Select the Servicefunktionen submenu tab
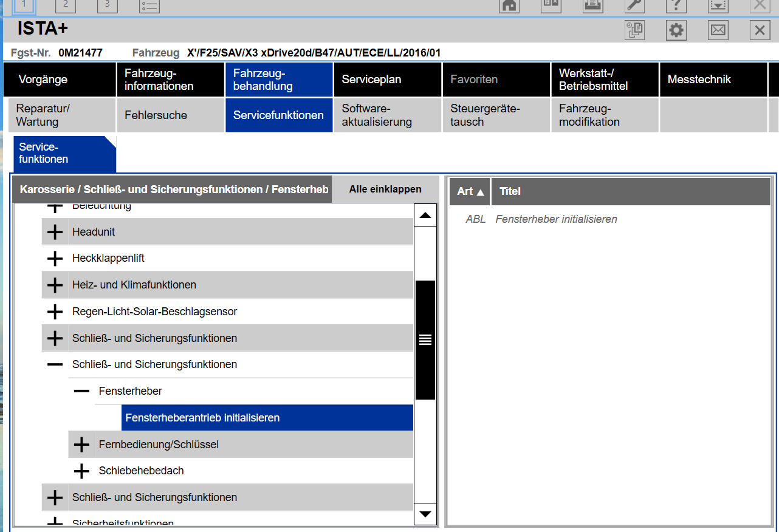Viewport: 779px width, 532px height. [x=279, y=115]
